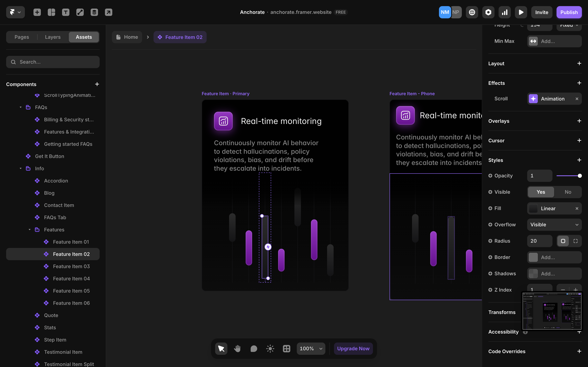The image size is (588, 367).
Task: Open the CMS database icon
Action: click(x=94, y=12)
